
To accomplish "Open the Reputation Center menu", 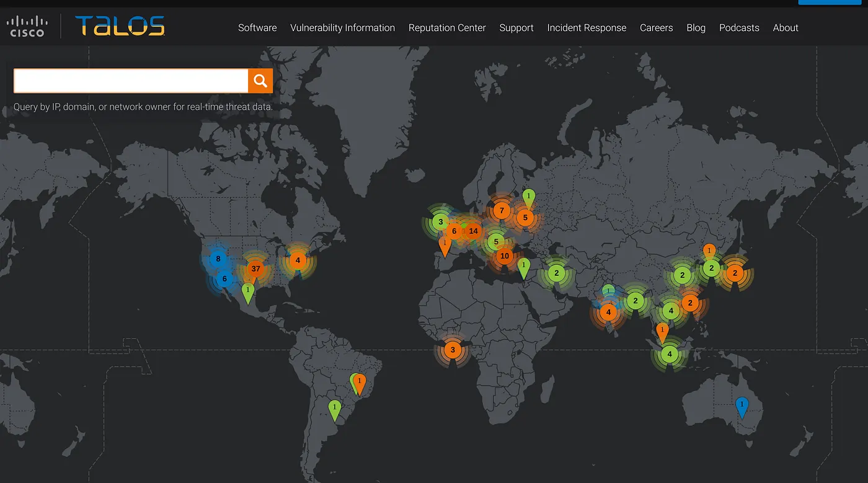I will [x=447, y=28].
